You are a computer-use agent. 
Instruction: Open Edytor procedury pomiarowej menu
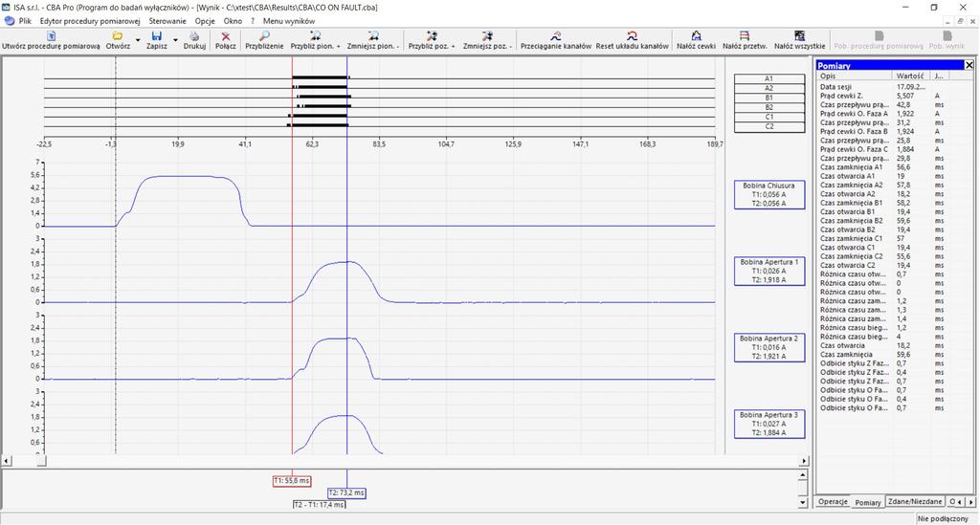(x=90, y=21)
